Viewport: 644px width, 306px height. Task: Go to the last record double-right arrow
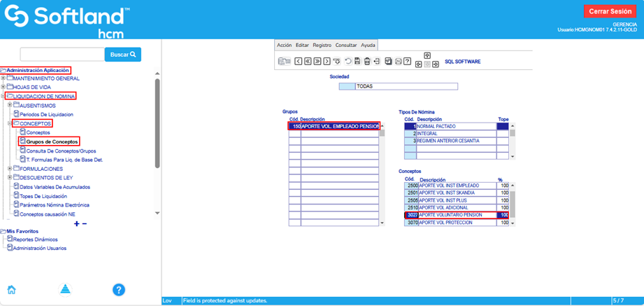(x=317, y=62)
